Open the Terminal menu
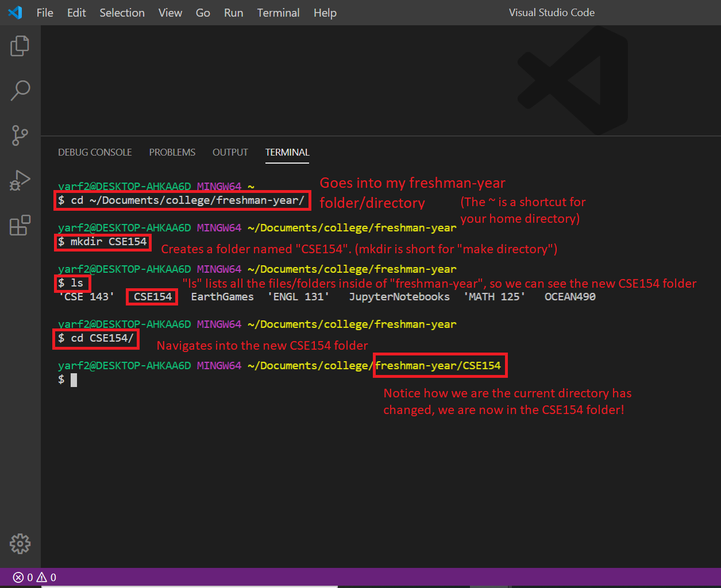The width and height of the screenshot is (721, 588). (x=278, y=12)
